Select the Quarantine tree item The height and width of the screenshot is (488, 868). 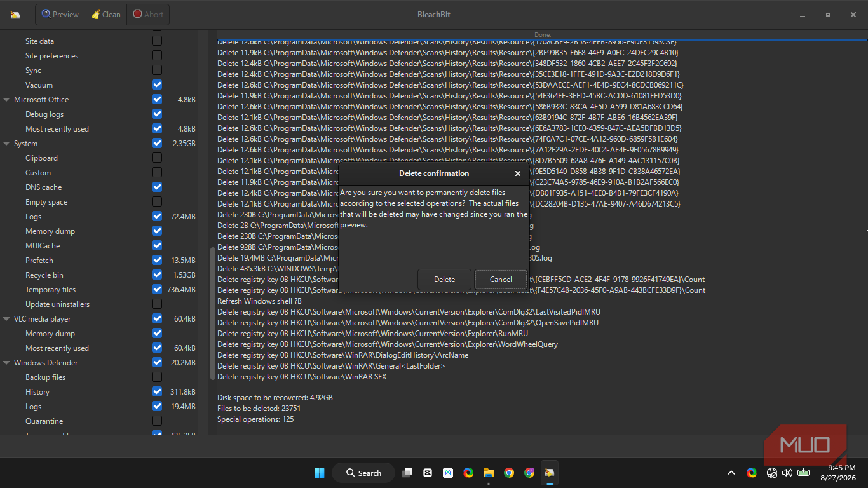(44, 421)
